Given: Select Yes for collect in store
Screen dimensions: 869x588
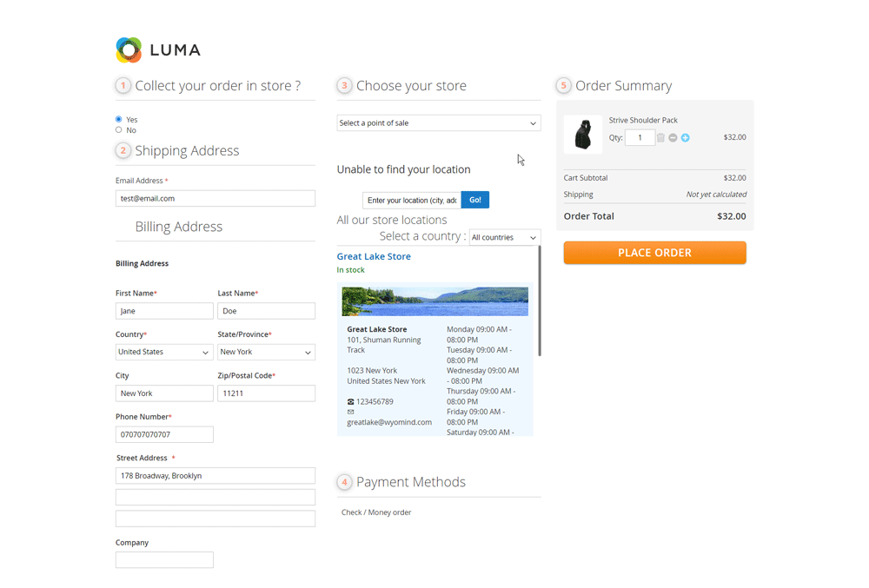Looking at the screenshot, I should (x=119, y=119).
